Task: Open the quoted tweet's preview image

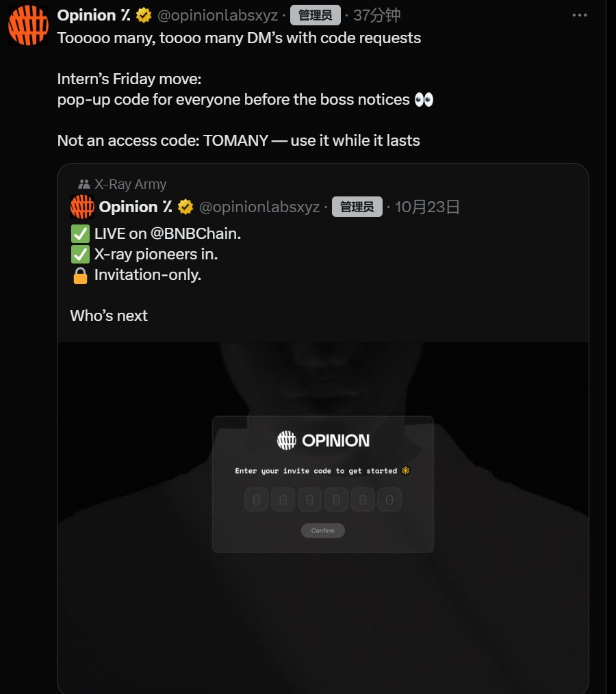Action: pos(323,518)
